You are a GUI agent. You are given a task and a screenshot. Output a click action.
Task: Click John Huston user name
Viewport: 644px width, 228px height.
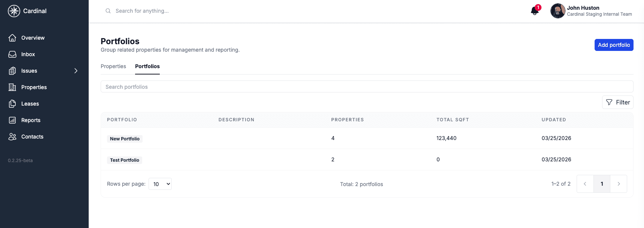coord(583,8)
